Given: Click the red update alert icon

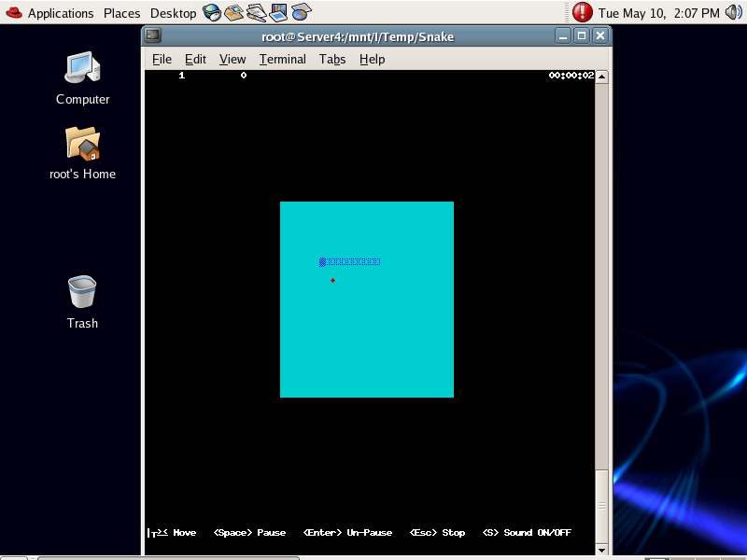Looking at the screenshot, I should [583, 12].
